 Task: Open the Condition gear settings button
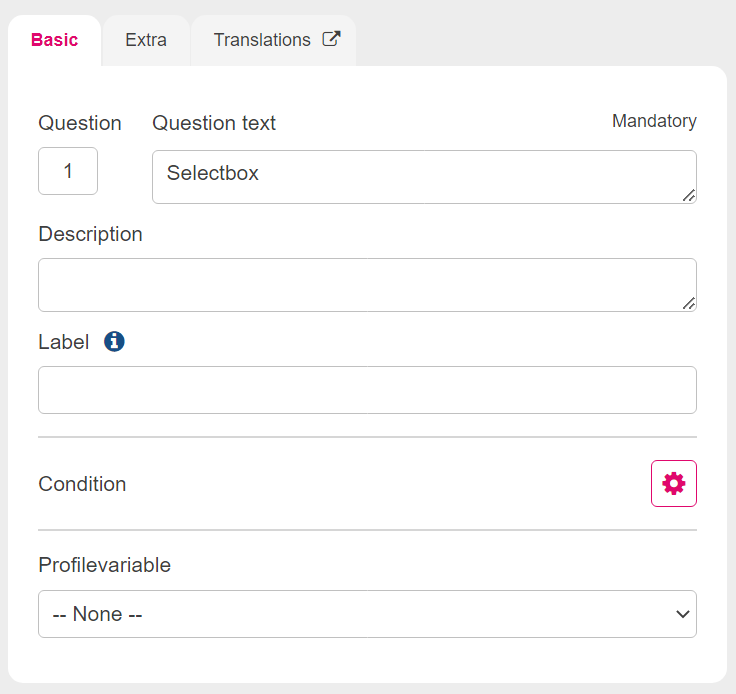tap(674, 483)
